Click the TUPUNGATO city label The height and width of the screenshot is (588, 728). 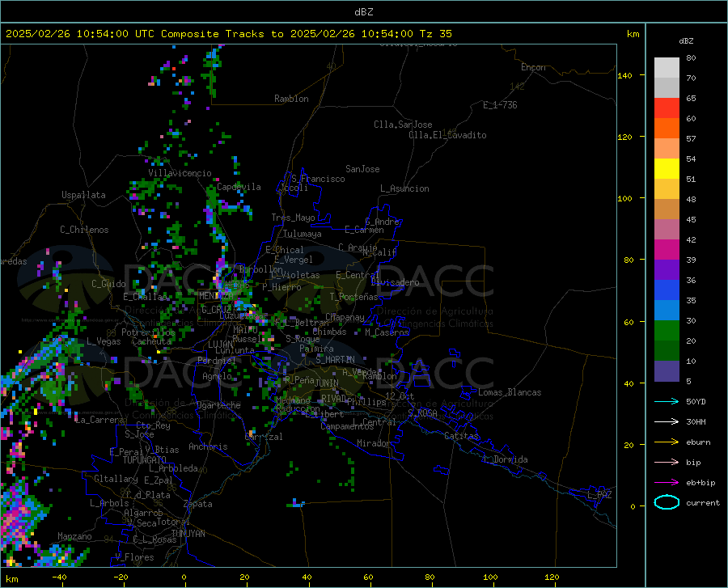pyautogui.click(x=145, y=460)
